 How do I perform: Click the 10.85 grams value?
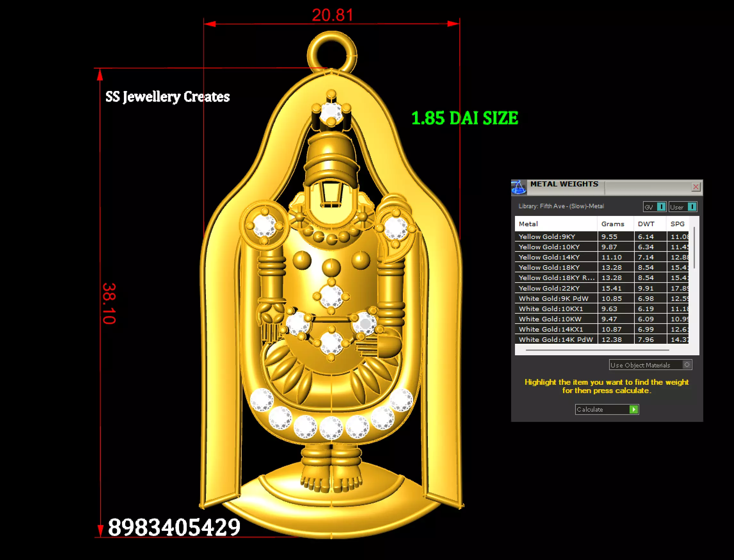pyautogui.click(x=611, y=298)
